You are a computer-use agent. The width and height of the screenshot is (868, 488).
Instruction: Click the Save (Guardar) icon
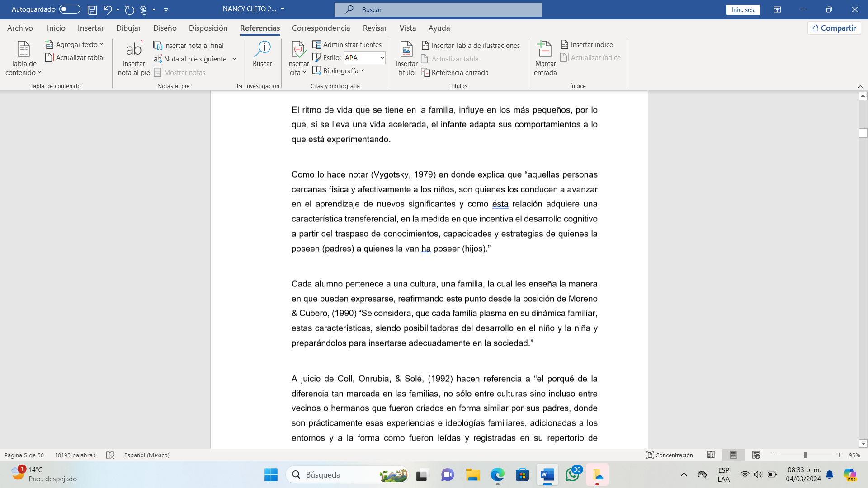click(x=92, y=9)
